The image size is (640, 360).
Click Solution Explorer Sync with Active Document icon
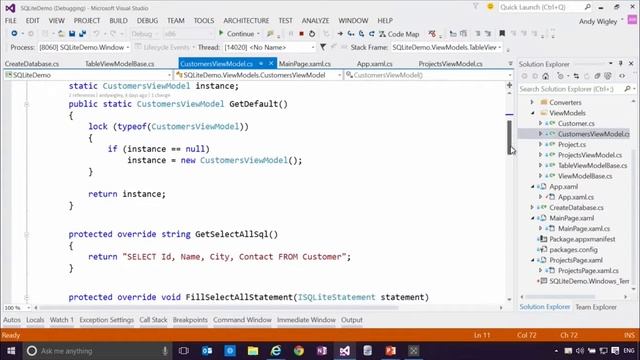click(x=576, y=76)
